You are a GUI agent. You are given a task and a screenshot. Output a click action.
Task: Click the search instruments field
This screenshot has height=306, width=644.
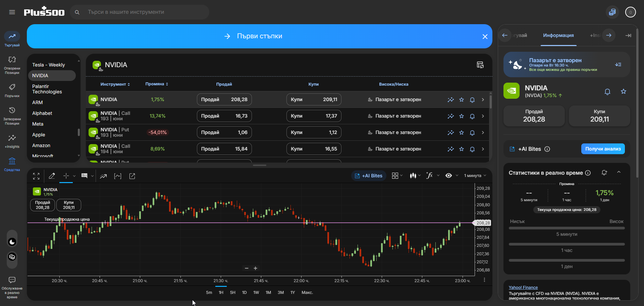[x=140, y=12]
